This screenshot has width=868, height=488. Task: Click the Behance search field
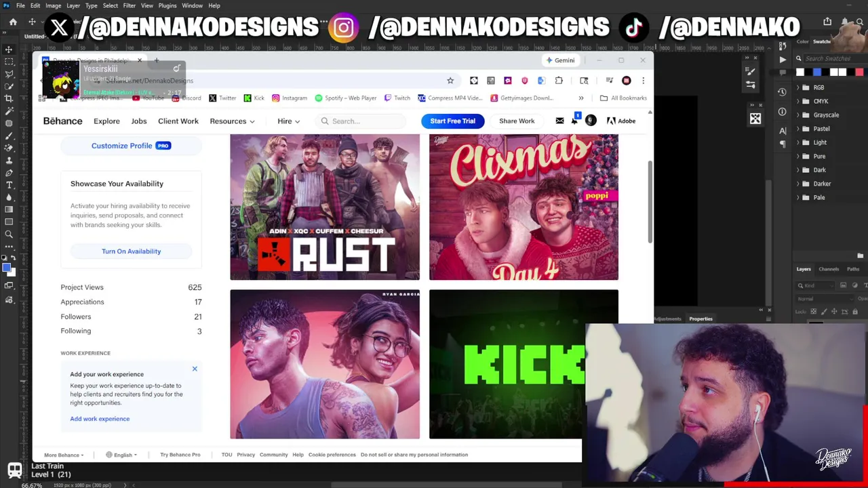tap(361, 121)
